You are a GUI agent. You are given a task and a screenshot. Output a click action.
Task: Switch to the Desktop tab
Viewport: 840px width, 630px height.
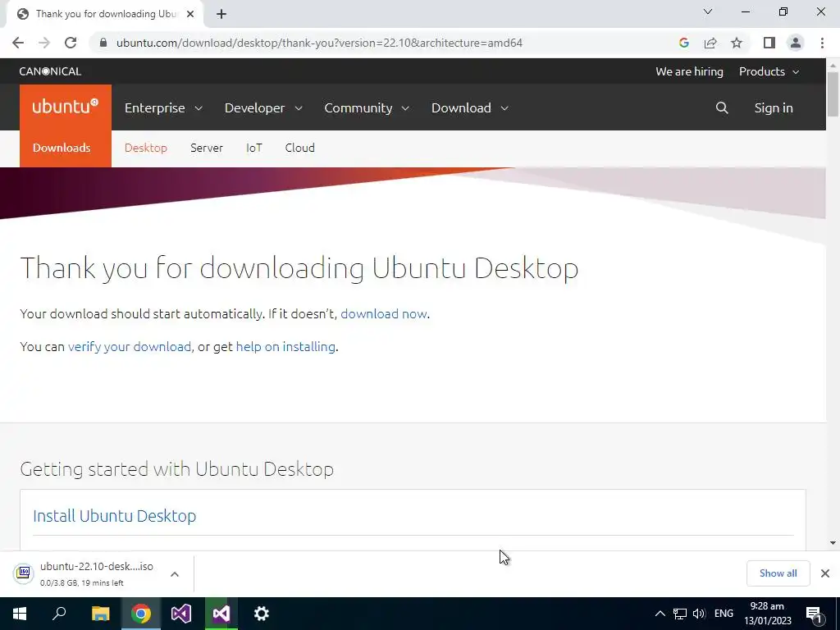(146, 148)
